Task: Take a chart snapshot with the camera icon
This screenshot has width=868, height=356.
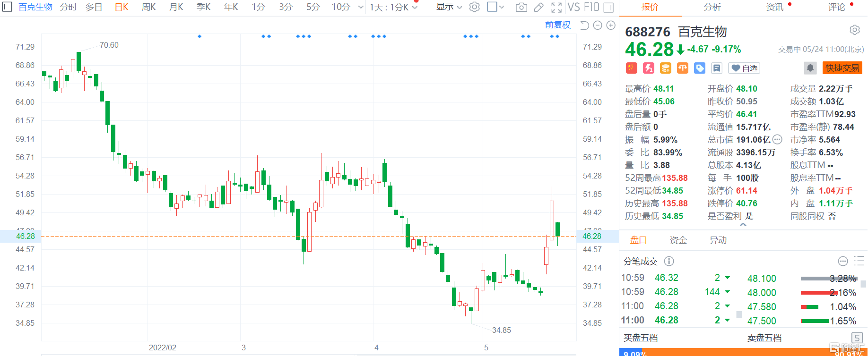Action: (x=521, y=7)
